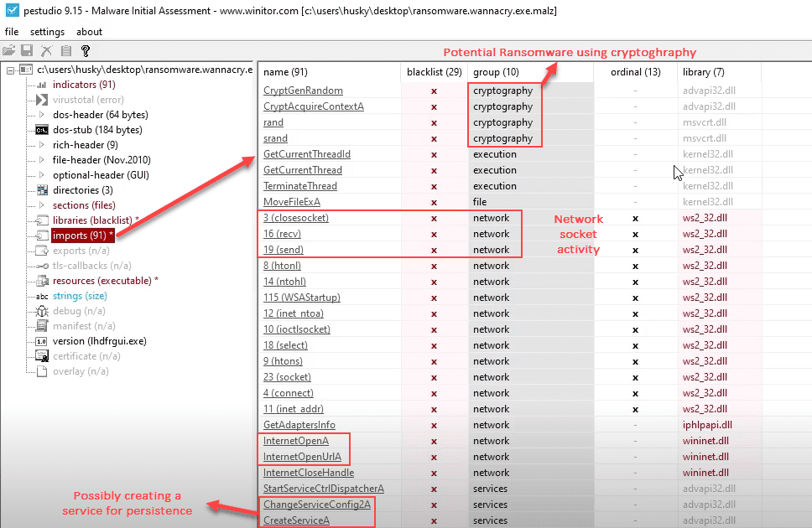The height and width of the screenshot is (528, 812).
Task: Click the grid icon next to directories
Action: (41, 190)
